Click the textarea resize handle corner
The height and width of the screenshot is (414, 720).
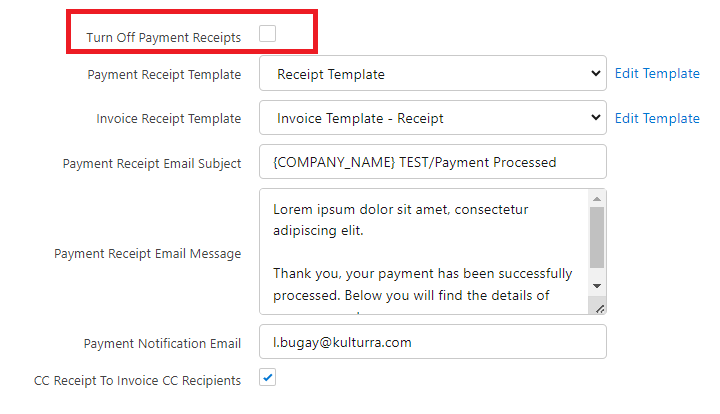(x=600, y=308)
